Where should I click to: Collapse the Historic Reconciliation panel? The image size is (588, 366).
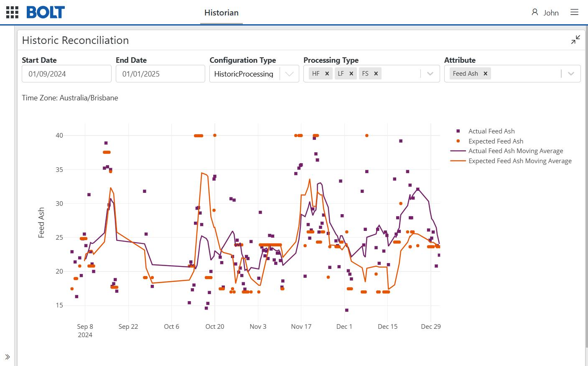coord(575,40)
